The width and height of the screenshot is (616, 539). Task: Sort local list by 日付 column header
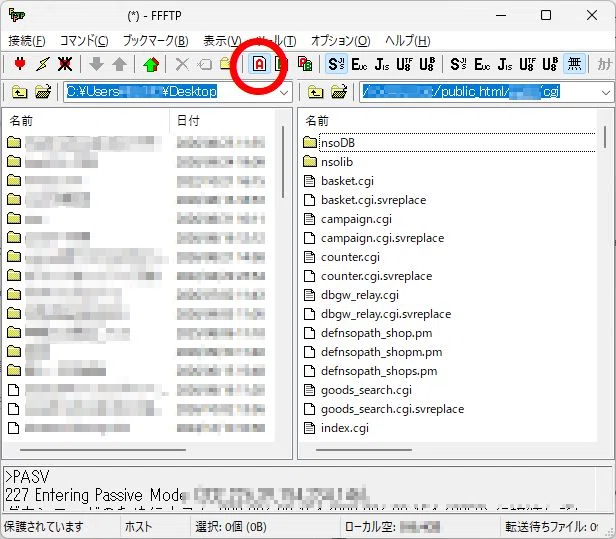[222, 121]
